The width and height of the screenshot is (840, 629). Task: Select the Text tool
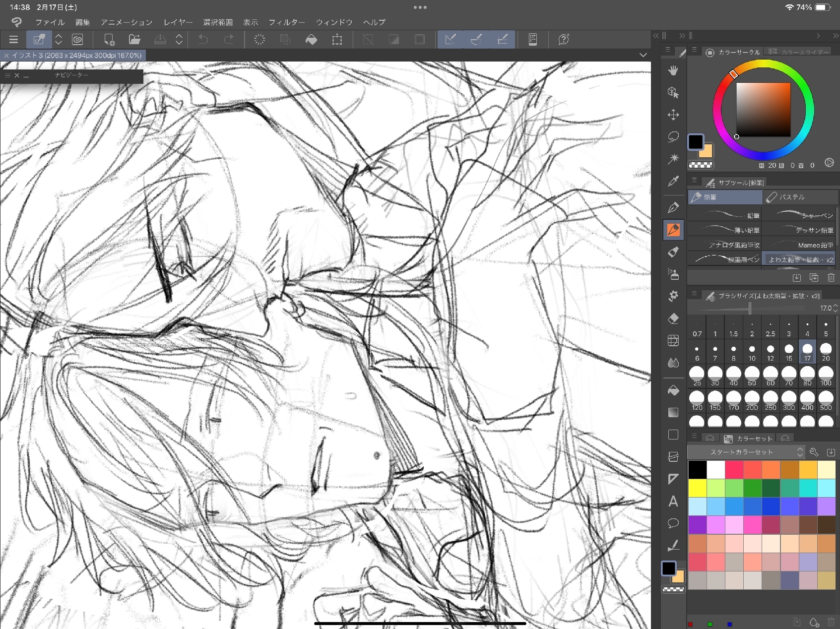tap(673, 502)
